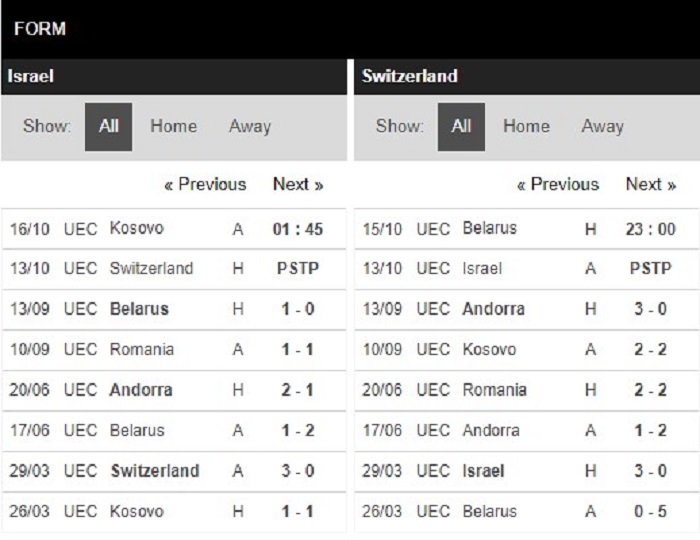Click Andorra in Switzerland's 13/09 match
The image size is (700, 540).
pyautogui.click(x=494, y=309)
